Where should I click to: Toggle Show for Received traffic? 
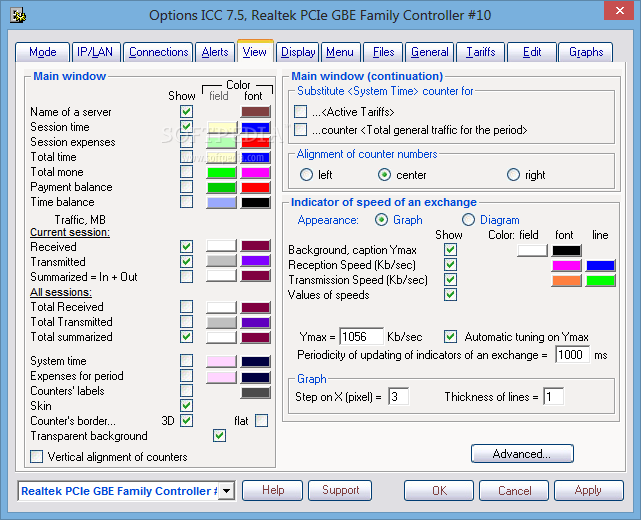[x=186, y=247]
